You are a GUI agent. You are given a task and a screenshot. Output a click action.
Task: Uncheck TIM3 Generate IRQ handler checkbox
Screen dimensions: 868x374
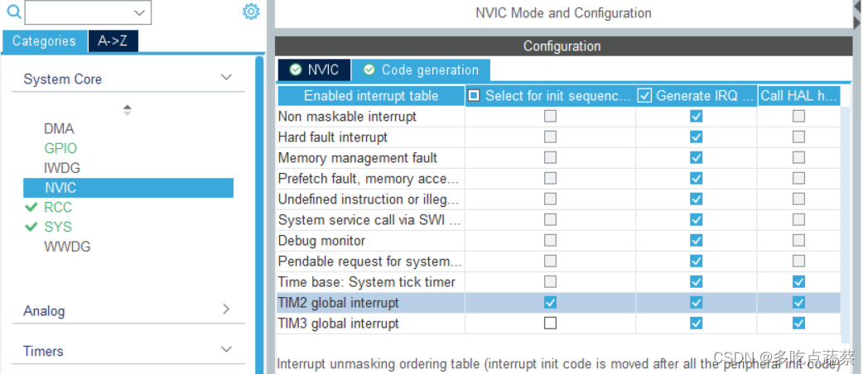697,323
